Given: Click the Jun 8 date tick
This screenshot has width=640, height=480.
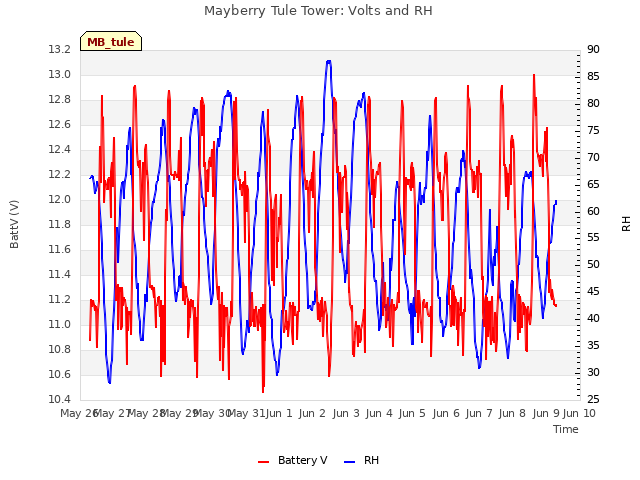Looking at the screenshot, I should (x=512, y=413).
